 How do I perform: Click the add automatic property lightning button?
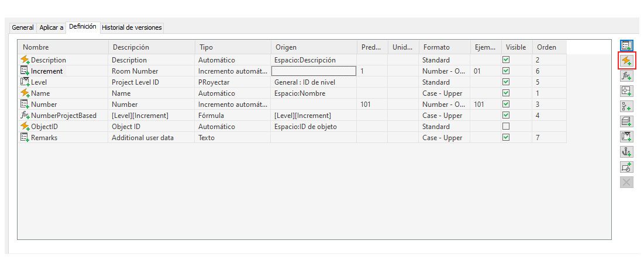pos(626,60)
